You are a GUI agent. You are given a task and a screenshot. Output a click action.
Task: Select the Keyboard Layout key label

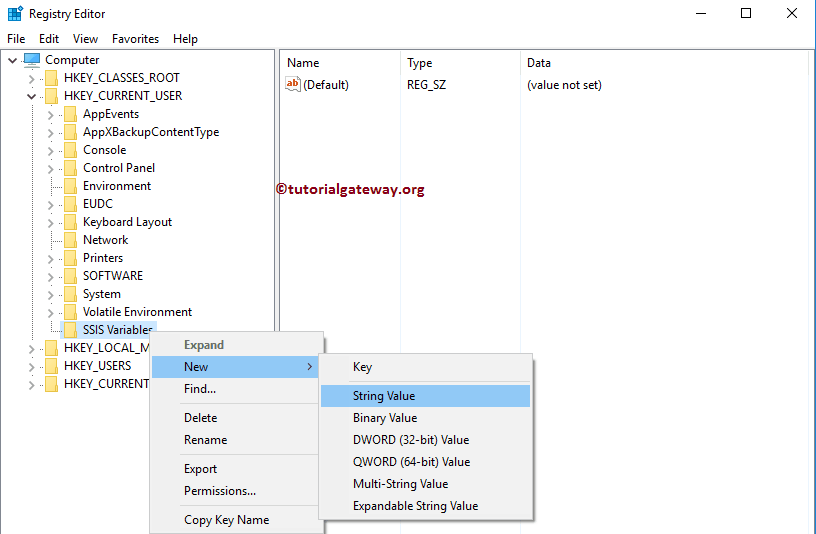(128, 222)
